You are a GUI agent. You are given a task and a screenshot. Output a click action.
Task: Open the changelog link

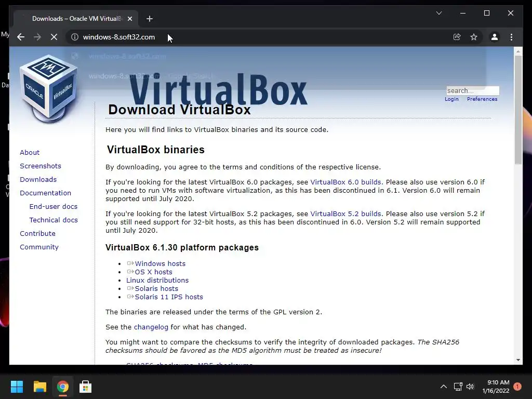click(151, 327)
